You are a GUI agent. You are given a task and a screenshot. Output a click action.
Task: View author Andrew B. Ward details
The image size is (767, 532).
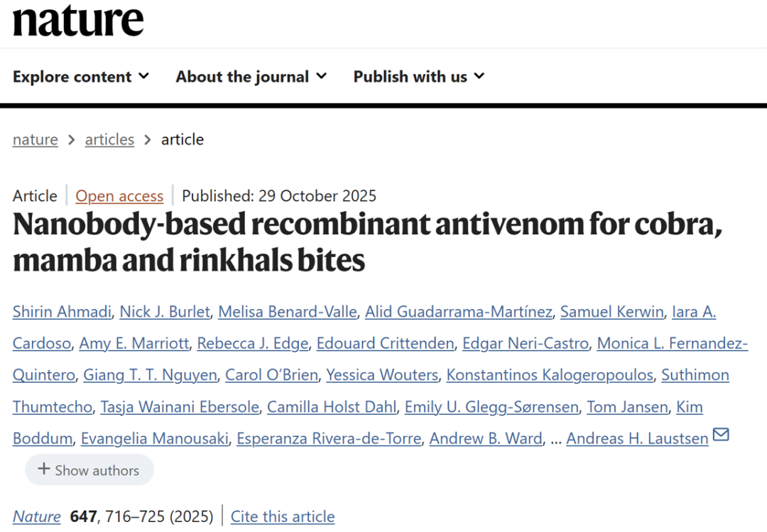pyautogui.click(x=486, y=438)
